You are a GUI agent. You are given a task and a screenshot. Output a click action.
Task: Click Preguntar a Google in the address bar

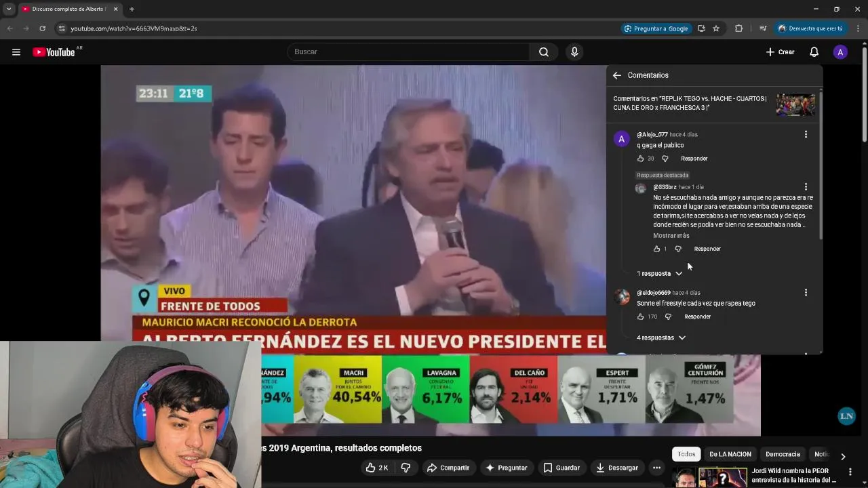(x=656, y=28)
